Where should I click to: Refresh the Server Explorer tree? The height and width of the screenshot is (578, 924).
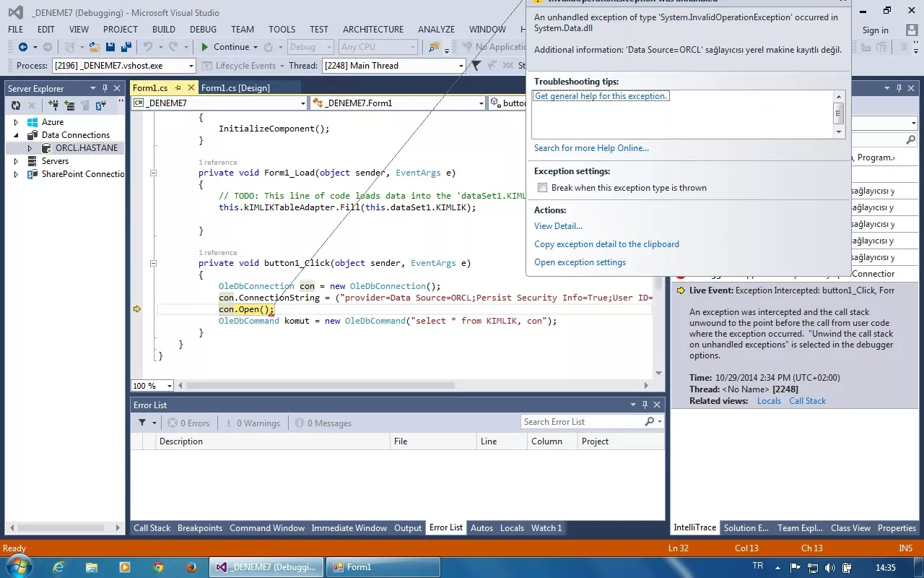(x=16, y=105)
